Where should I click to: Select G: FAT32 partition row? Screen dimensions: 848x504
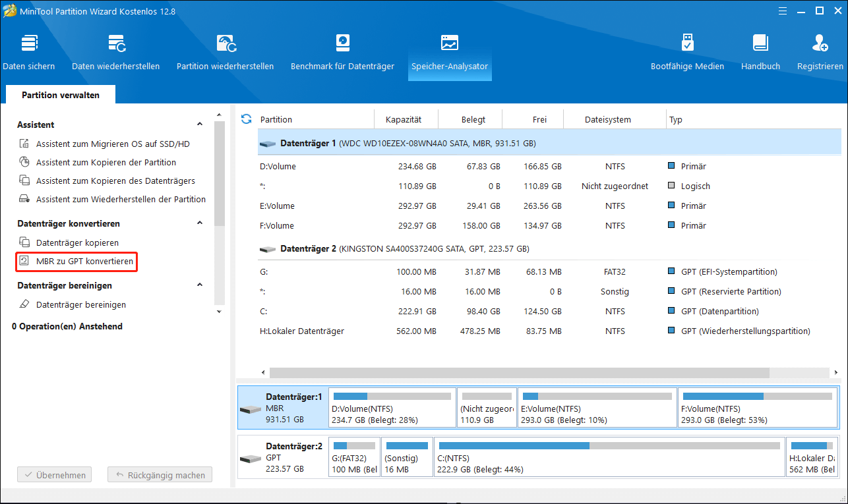pyautogui.click(x=549, y=272)
